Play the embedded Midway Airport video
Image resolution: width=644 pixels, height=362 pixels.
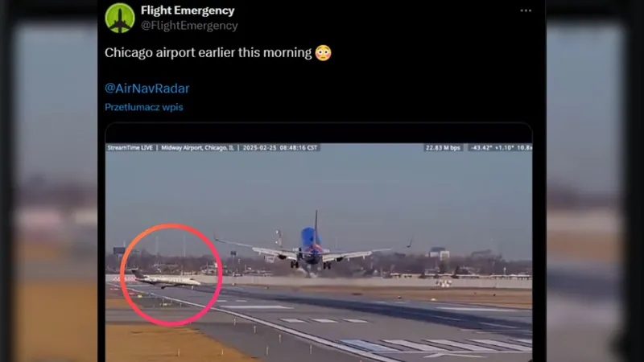tap(319, 252)
